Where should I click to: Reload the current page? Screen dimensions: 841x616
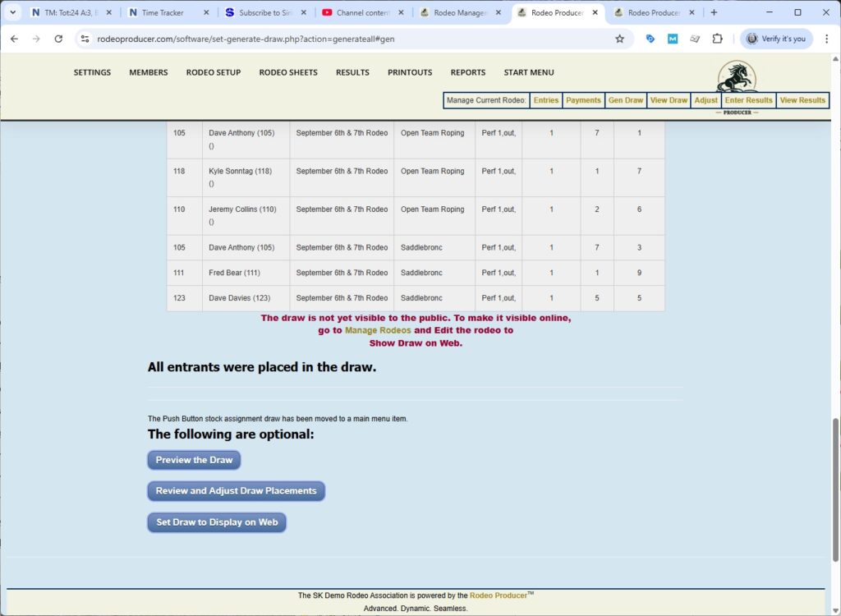pyautogui.click(x=57, y=38)
